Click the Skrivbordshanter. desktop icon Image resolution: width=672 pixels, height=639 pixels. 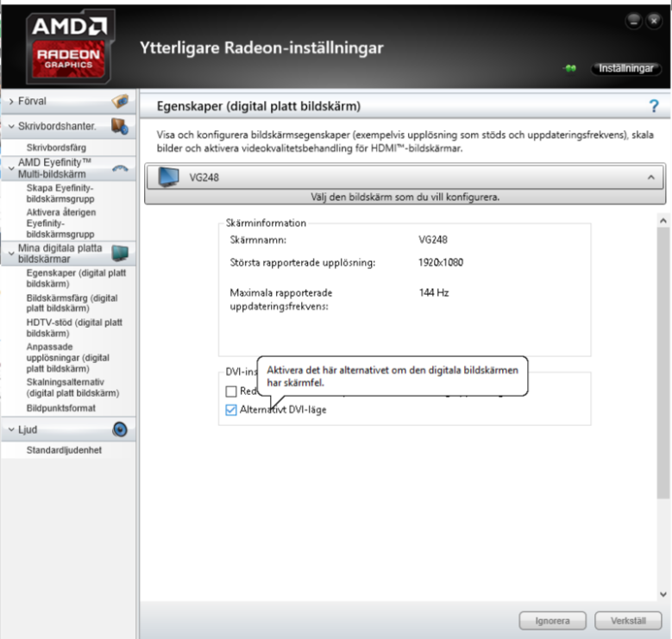pyautogui.click(x=120, y=127)
